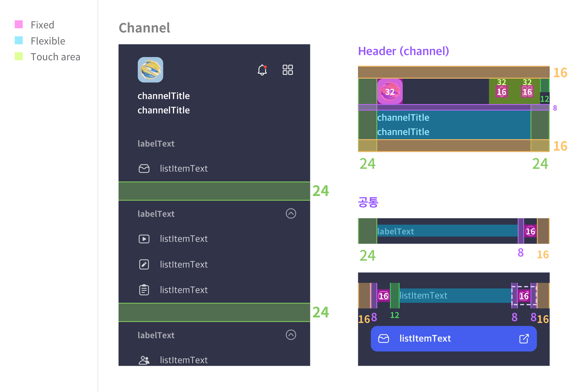
Task: Click the pink avatar in header spec
Action: click(x=390, y=91)
